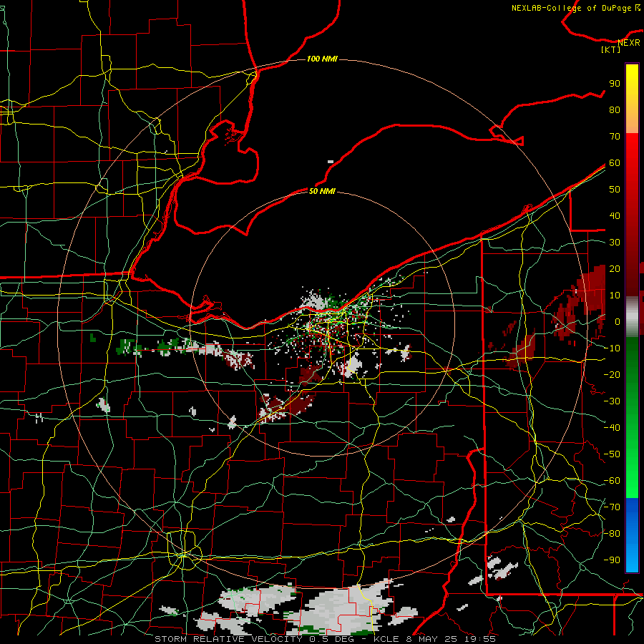Viewport: 644px width, 644px height.
Task: Click the 90 value on velocity scale
Action: pos(615,84)
